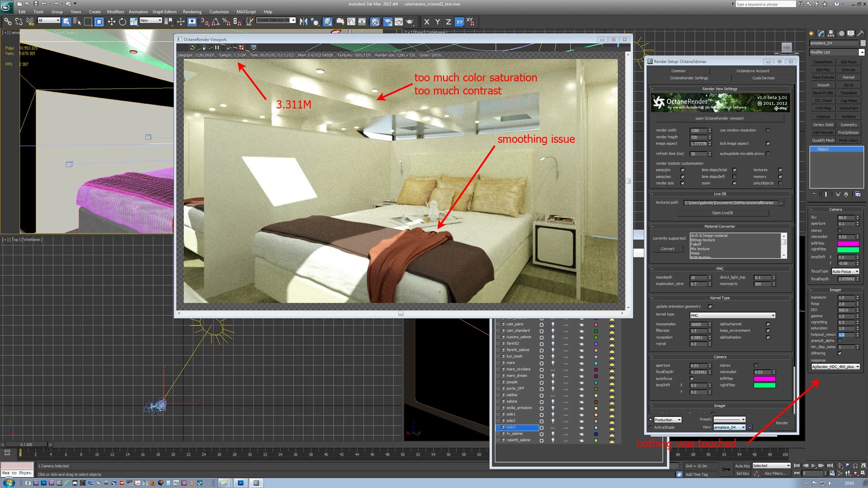Click the Select and Link tool

(x=8, y=22)
